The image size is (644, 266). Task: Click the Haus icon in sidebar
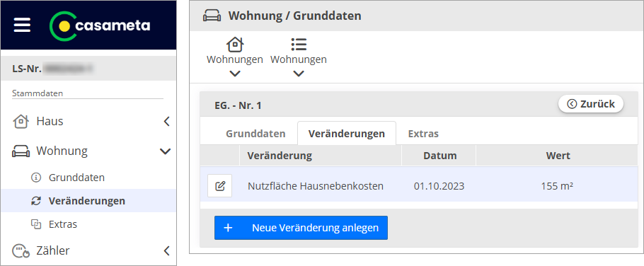click(21, 122)
